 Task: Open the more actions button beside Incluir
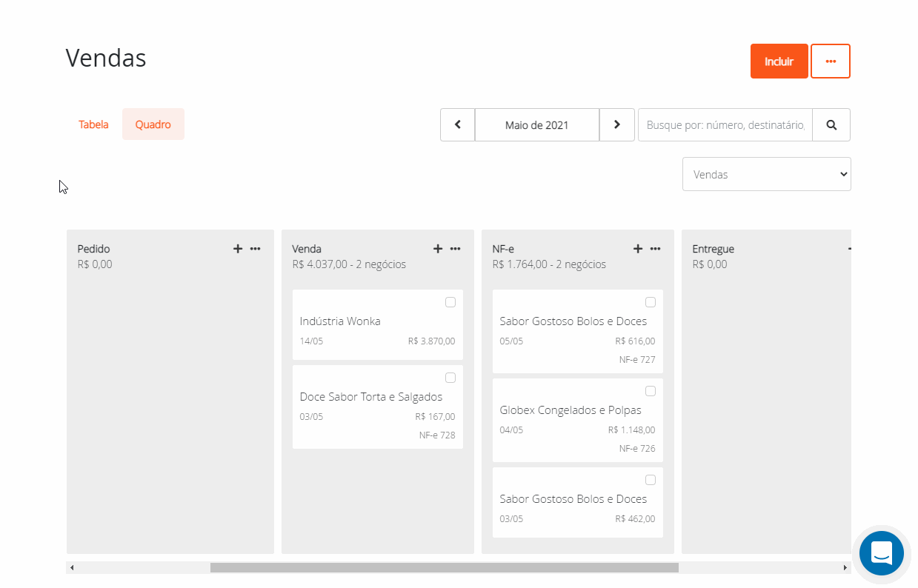(x=830, y=61)
